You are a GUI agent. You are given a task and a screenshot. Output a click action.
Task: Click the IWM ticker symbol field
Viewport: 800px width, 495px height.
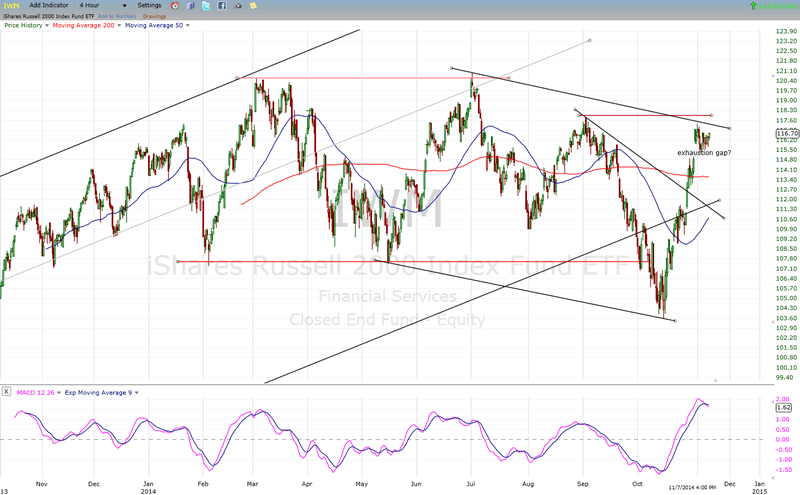coord(12,6)
